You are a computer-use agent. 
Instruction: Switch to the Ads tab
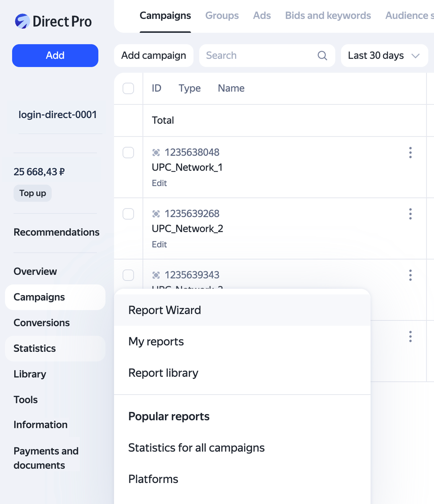[x=262, y=16]
